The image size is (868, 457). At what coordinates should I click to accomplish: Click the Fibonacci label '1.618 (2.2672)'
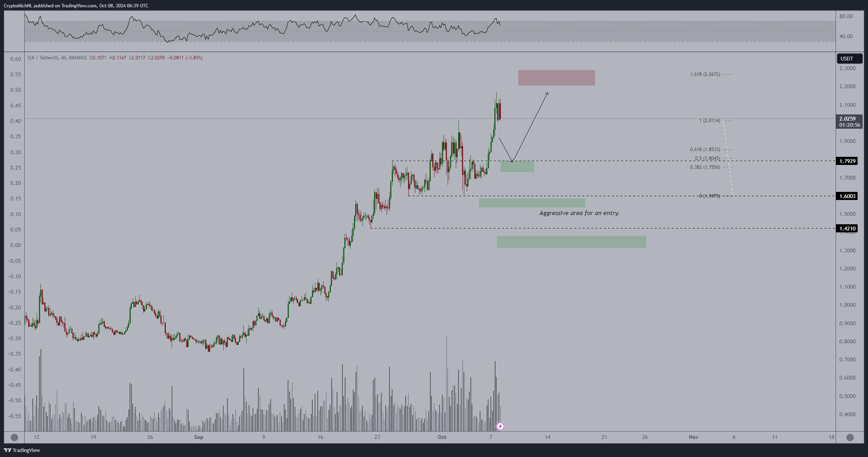click(705, 74)
